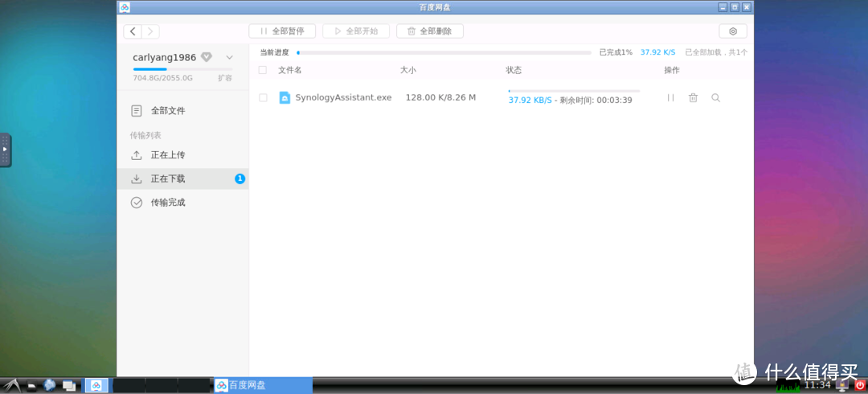Image resolution: width=868 pixels, height=394 pixels.
Task: Click the SynologyAssistant.exe progress bar
Action: [x=574, y=91]
